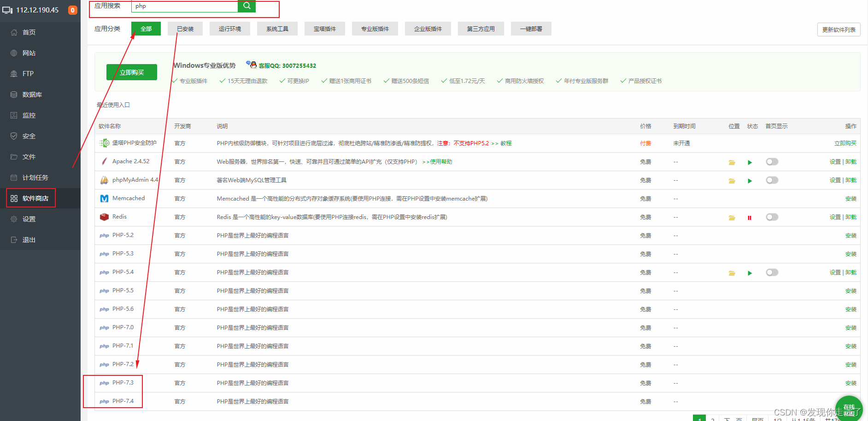The height and width of the screenshot is (421, 868).
Task: Open the 设置 sidebar item
Action: coord(29,219)
